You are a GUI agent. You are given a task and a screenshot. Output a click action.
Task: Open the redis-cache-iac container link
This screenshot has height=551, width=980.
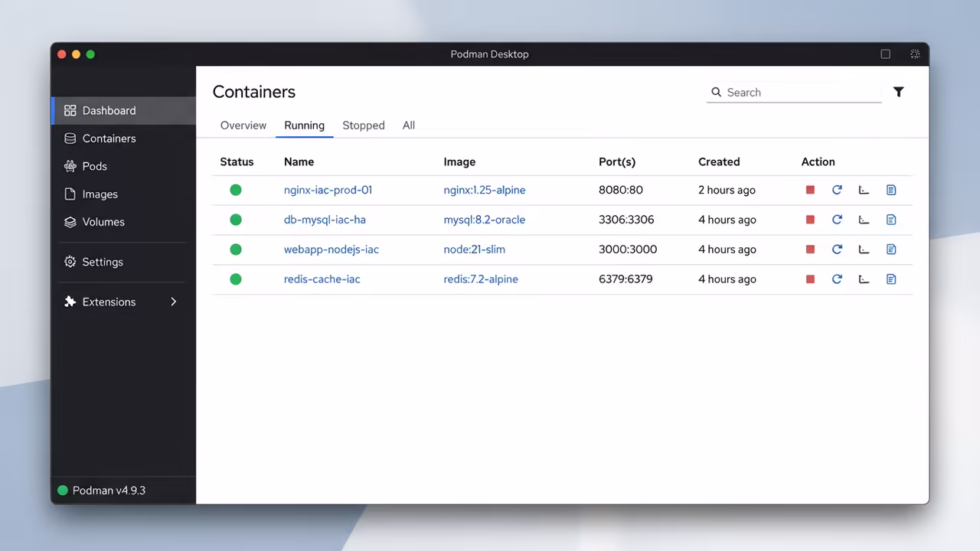[x=322, y=279]
